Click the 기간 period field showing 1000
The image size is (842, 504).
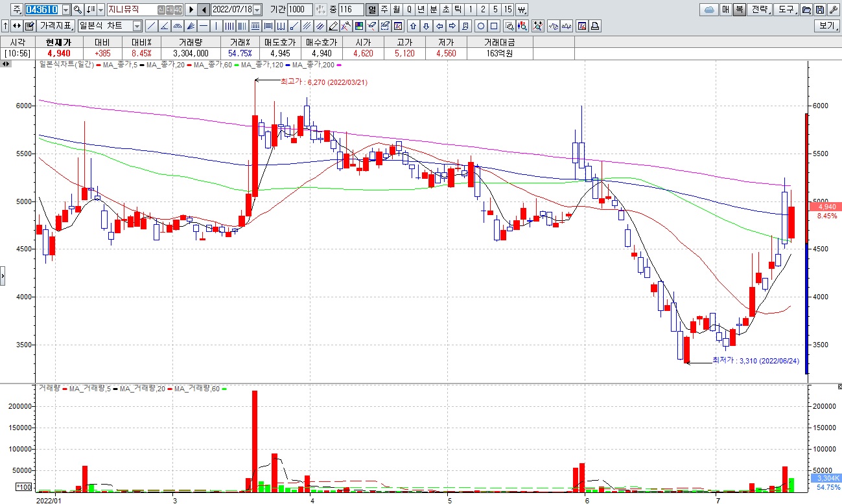pos(299,10)
